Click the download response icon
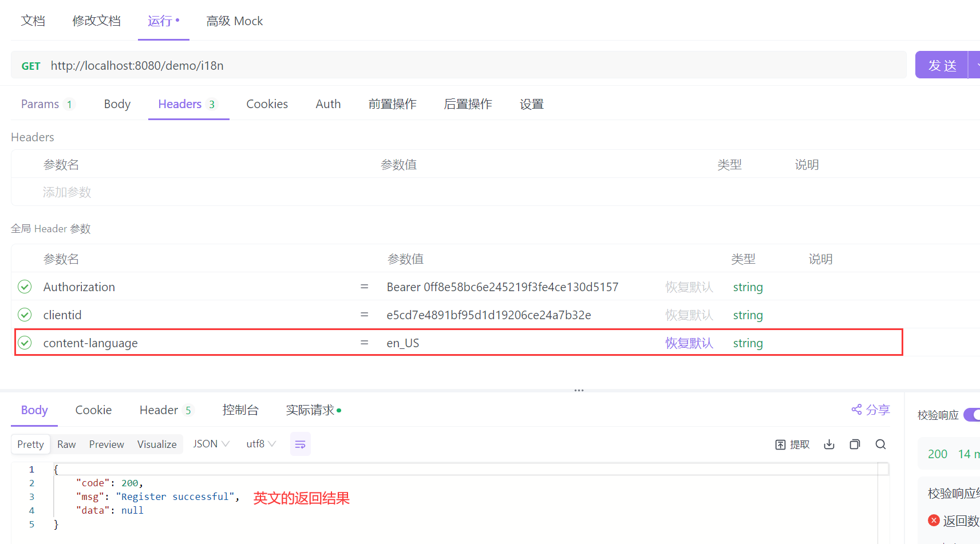The height and width of the screenshot is (544, 980). coord(829,444)
